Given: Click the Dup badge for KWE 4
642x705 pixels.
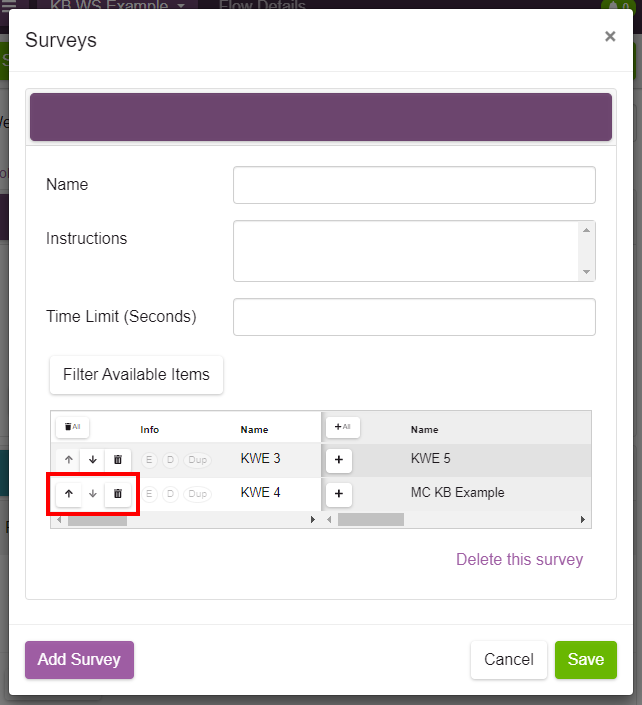Looking at the screenshot, I should [x=197, y=494].
